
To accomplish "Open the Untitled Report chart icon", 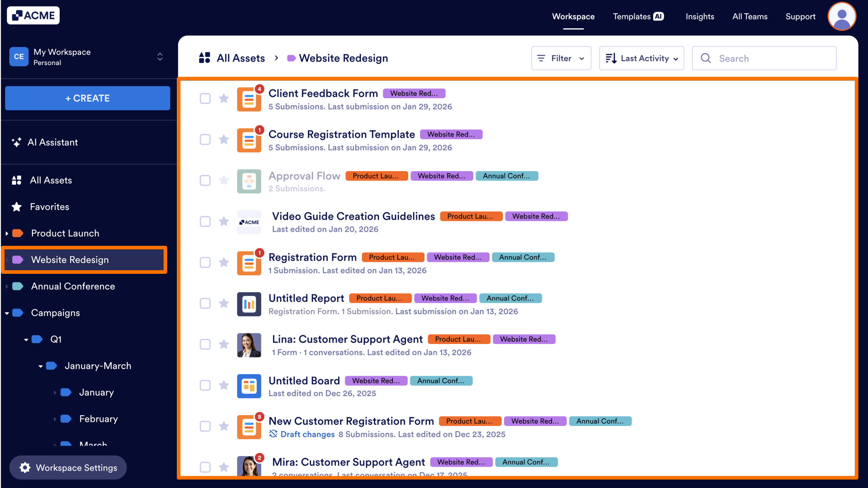I will [249, 304].
